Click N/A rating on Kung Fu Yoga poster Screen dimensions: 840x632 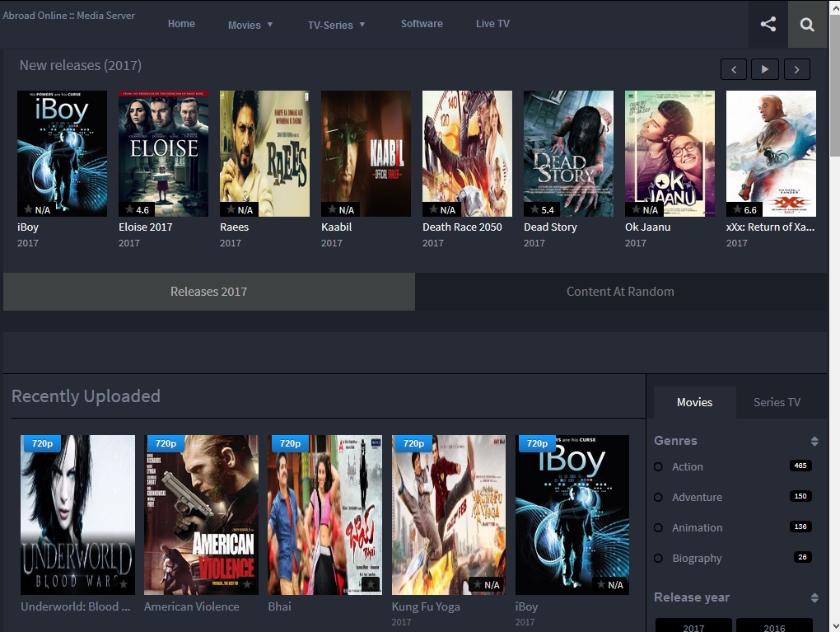(487, 585)
